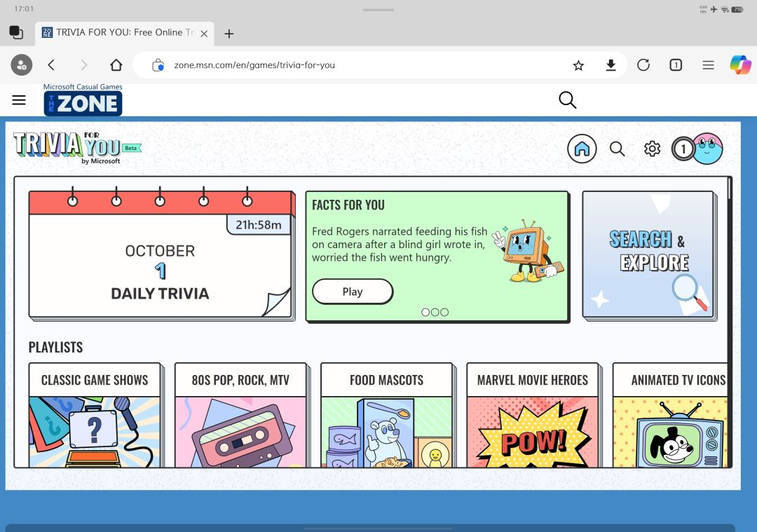
Task: Open the player avatar profile
Action: pyautogui.click(x=707, y=149)
